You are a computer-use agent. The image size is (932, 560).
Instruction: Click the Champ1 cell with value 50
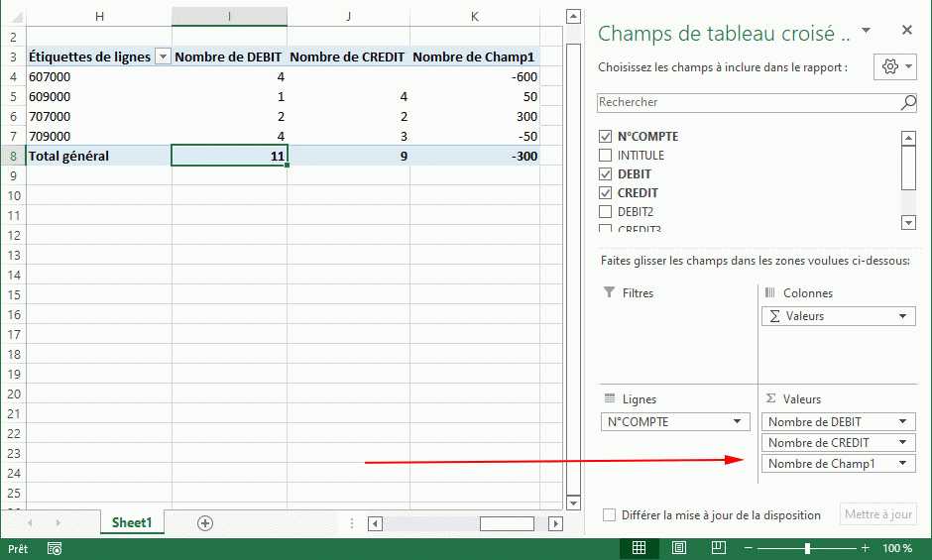(474, 96)
